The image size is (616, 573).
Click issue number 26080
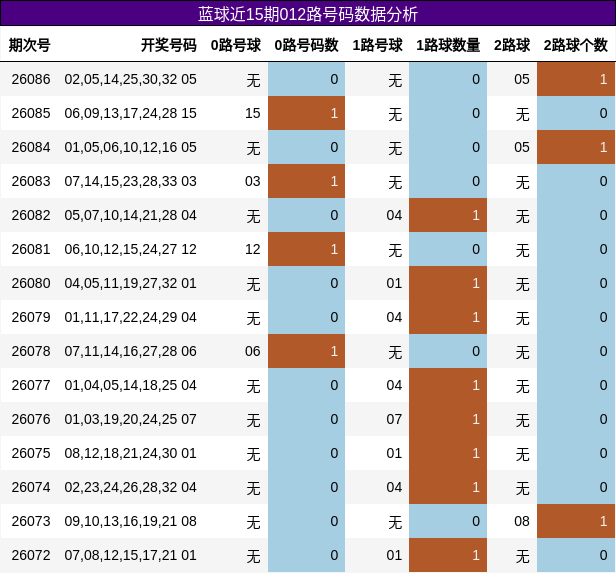[x=31, y=283]
